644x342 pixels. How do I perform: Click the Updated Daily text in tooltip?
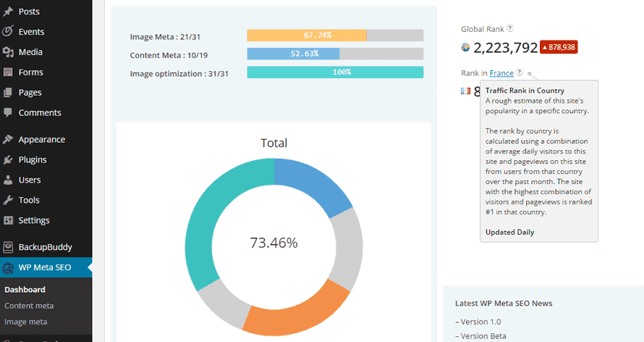click(x=509, y=233)
